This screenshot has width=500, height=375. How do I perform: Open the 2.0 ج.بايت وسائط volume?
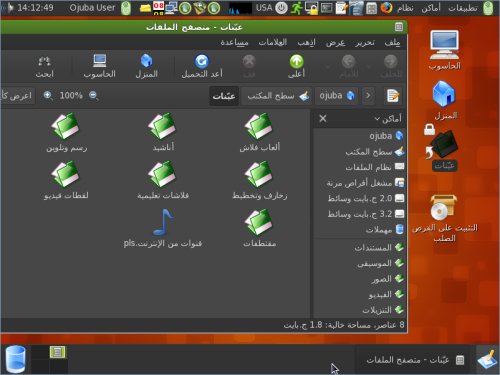coord(359,198)
